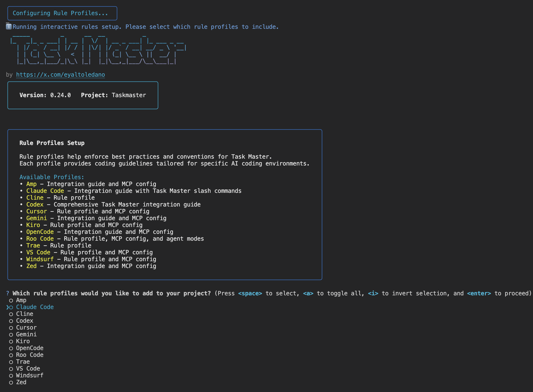Click the info icon before Running message
This screenshot has width=533, height=392.
(x=9, y=27)
